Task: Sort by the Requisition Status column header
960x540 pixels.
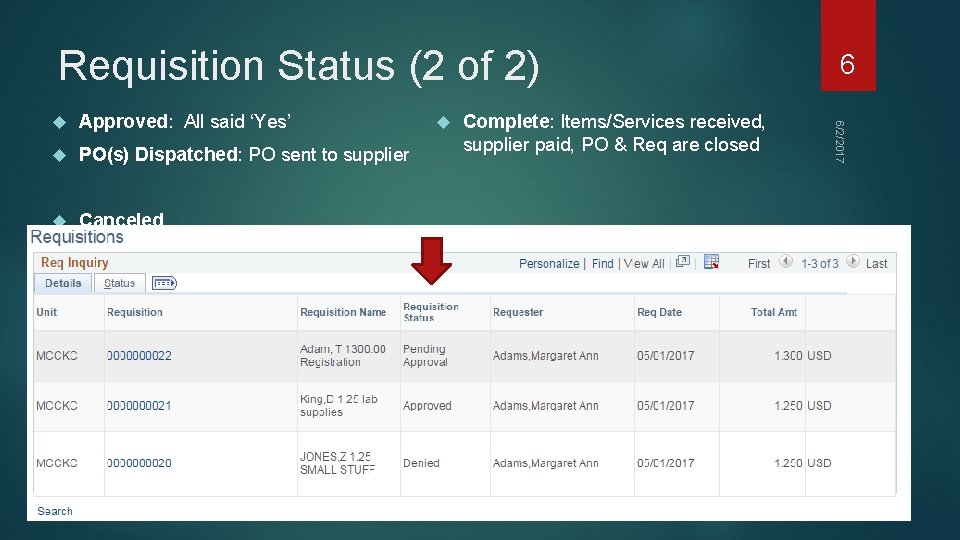Action: click(x=430, y=312)
